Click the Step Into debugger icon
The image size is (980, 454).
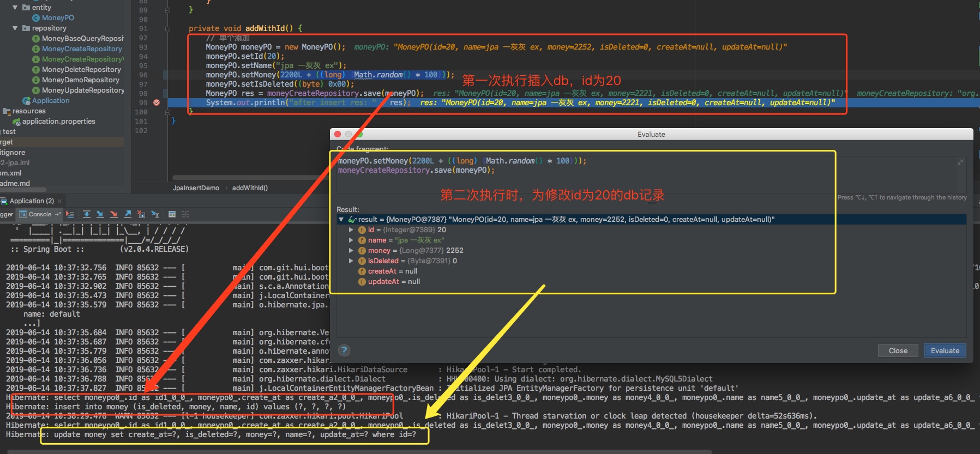click(x=100, y=214)
